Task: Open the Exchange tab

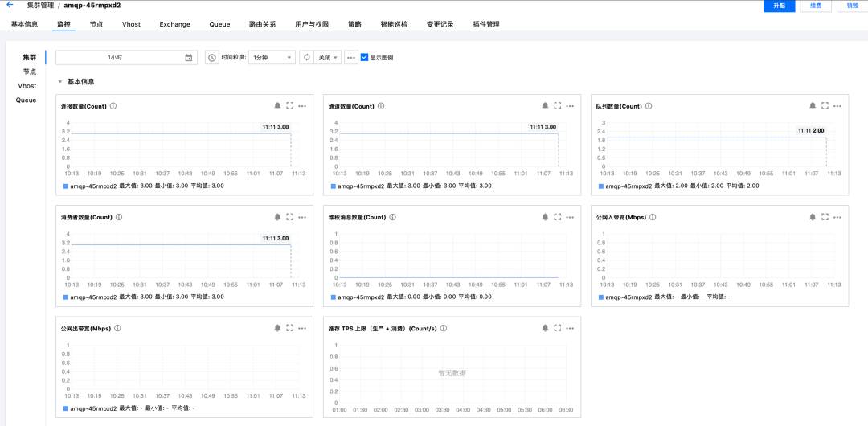Action: click(x=175, y=24)
